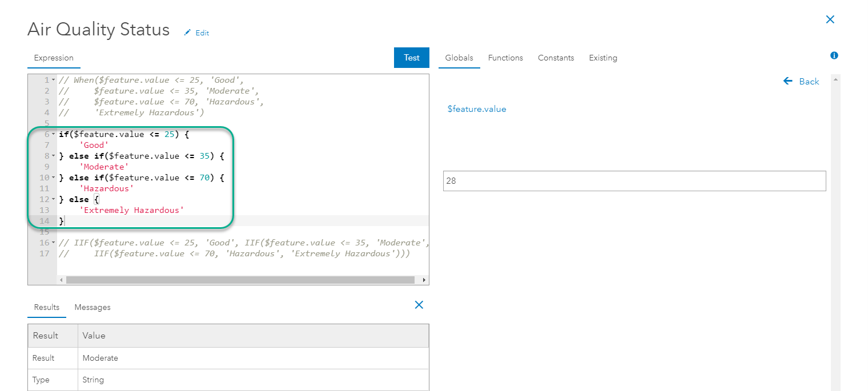The image size is (868, 391).
Task: Close the expression editor with top-right X
Action: pyautogui.click(x=830, y=20)
